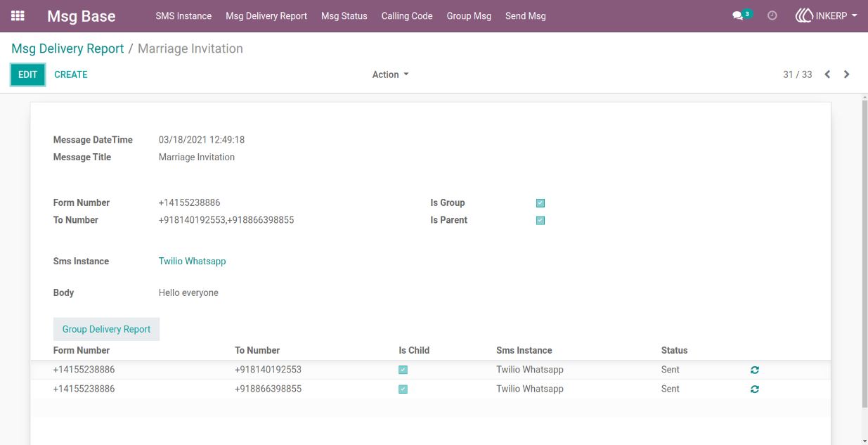Click the EDIT button

(x=28, y=75)
